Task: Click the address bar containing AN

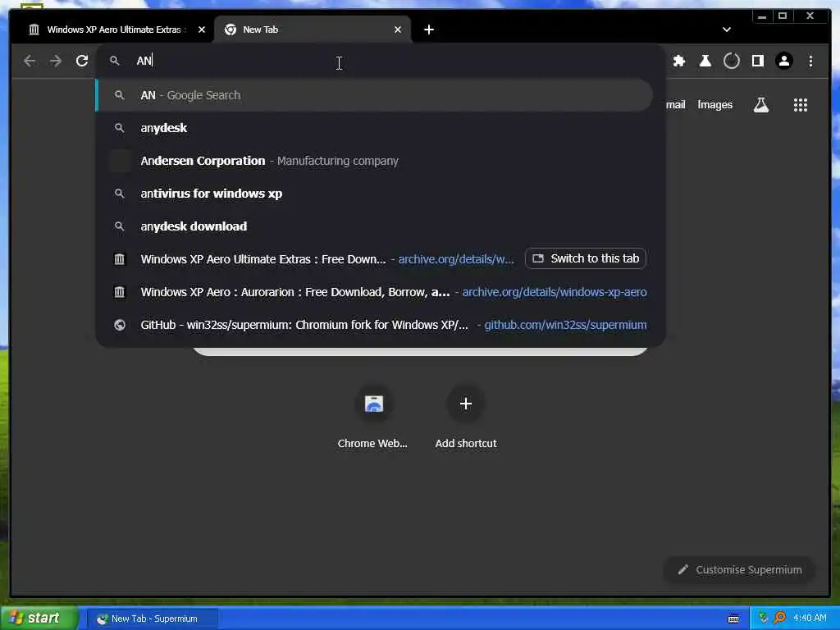Action: pos(381,61)
